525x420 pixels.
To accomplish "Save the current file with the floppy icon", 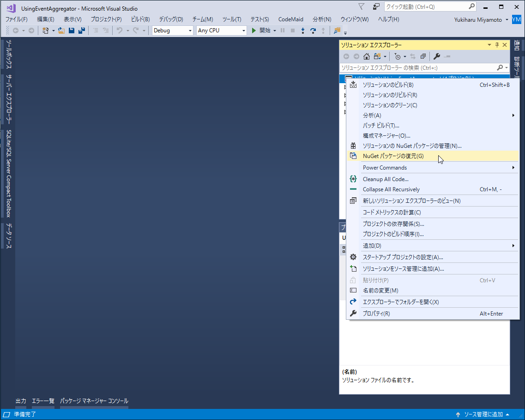I will point(71,30).
